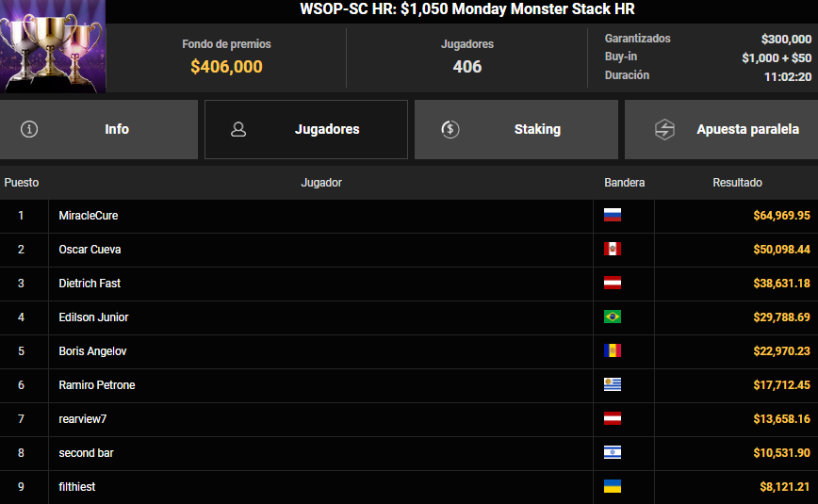This screenshot has height=504, width=818.
Task: Click the Uruguay flag for Ramiro Petrone
Action: [613, 384]
